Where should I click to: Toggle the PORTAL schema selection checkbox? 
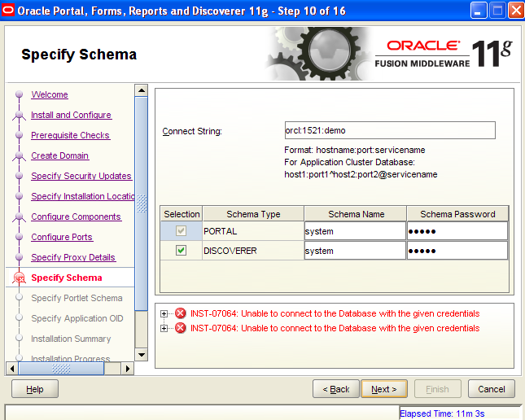pos(182,231)
